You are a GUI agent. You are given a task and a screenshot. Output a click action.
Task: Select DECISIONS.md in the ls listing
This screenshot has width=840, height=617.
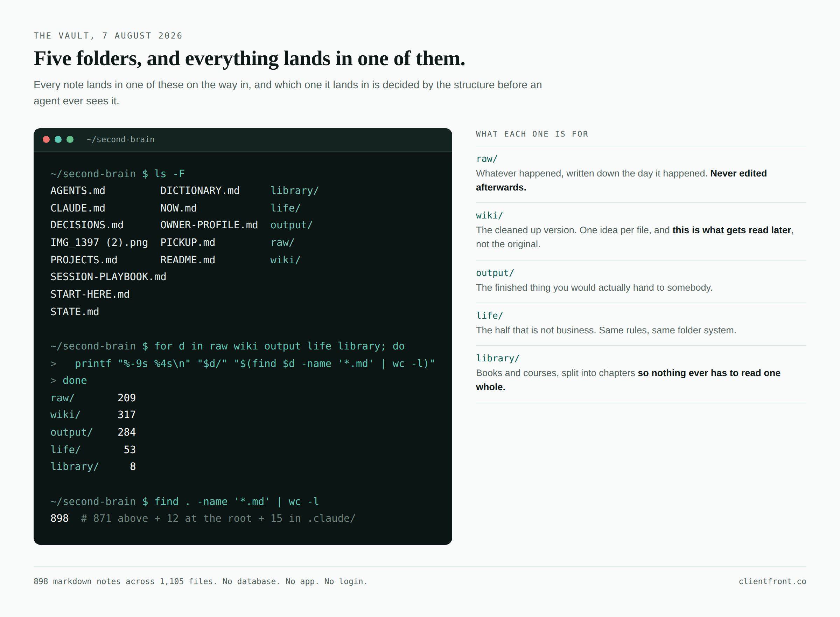coord(87,225)
